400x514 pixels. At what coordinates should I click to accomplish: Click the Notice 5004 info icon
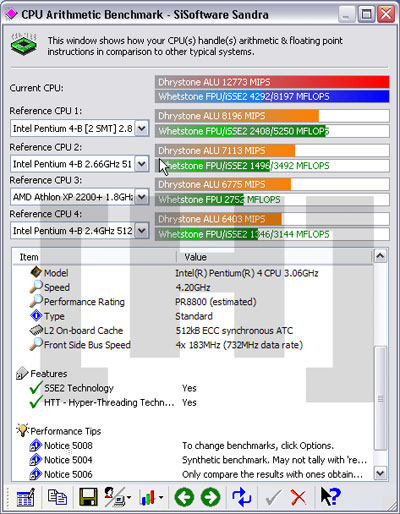point(36,460)
